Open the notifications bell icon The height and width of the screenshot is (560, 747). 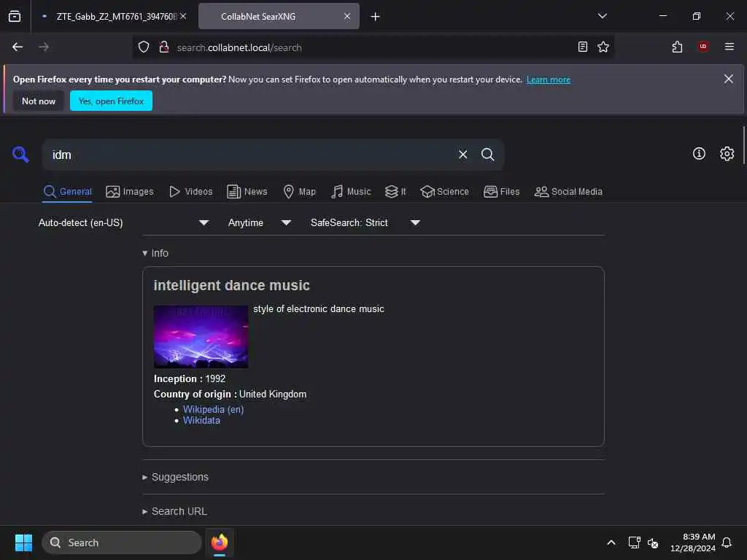pyautogui.click(x=727, y=542)
